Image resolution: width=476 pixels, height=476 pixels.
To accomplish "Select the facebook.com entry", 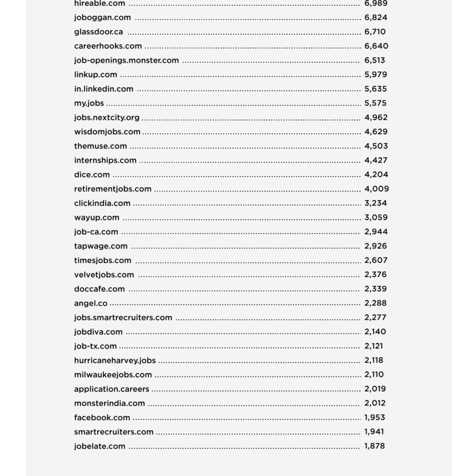I will coord(102,418).
